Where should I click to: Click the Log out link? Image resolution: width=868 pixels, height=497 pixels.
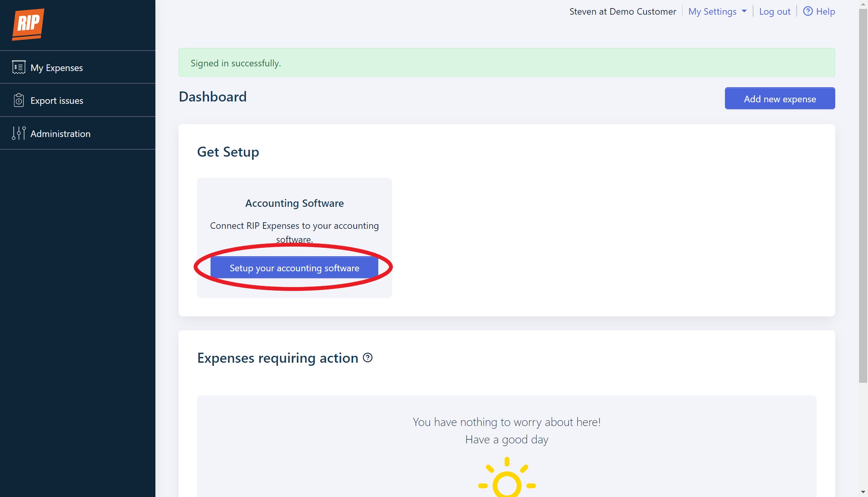(774, 12)
